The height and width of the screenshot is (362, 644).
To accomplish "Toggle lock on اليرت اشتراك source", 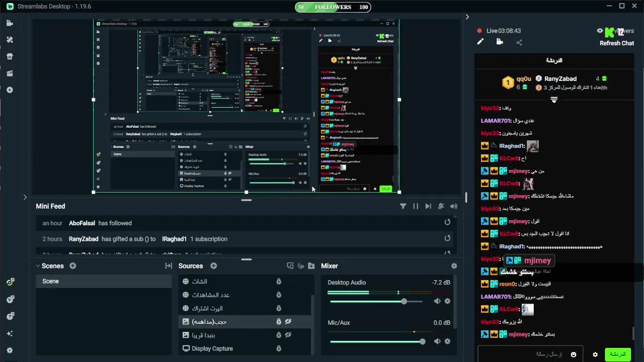I will [279, 308].
